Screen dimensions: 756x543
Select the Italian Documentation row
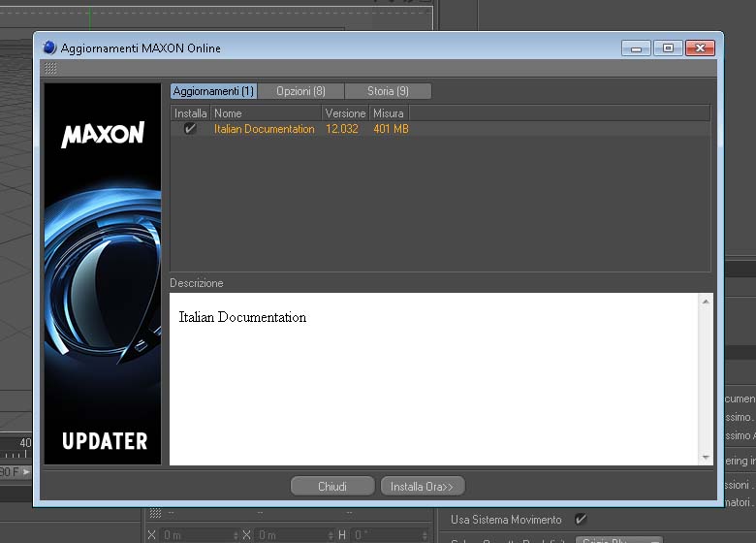click(440, 129)
